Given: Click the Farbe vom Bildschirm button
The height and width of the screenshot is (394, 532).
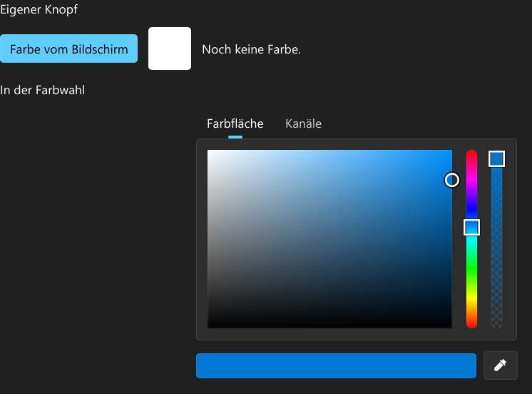Looking at the screenshot, I should point(69,49).
